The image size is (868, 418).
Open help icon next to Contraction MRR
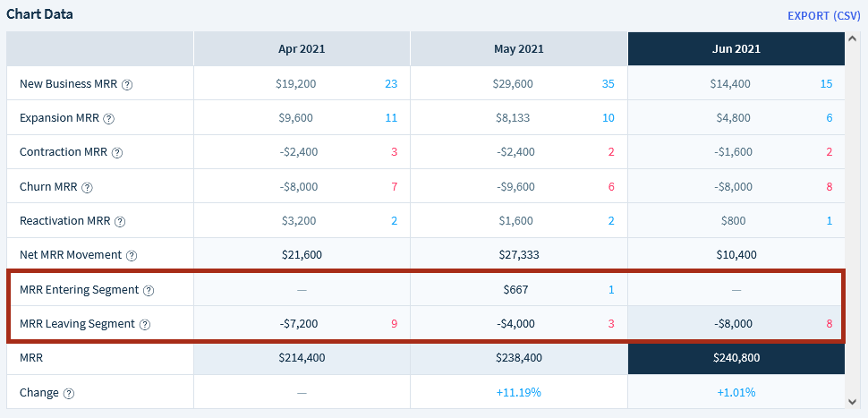point(117,153)
